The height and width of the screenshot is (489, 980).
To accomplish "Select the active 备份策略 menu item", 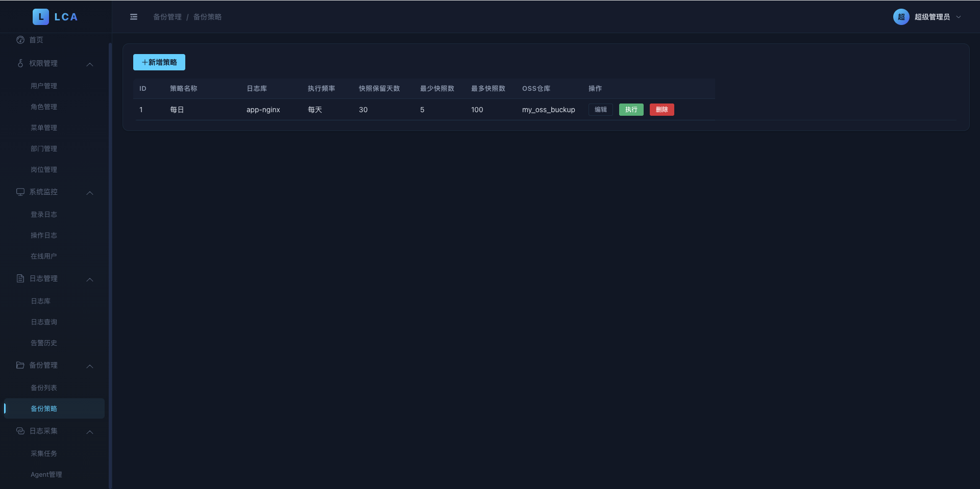I will [x=54, y=408].
